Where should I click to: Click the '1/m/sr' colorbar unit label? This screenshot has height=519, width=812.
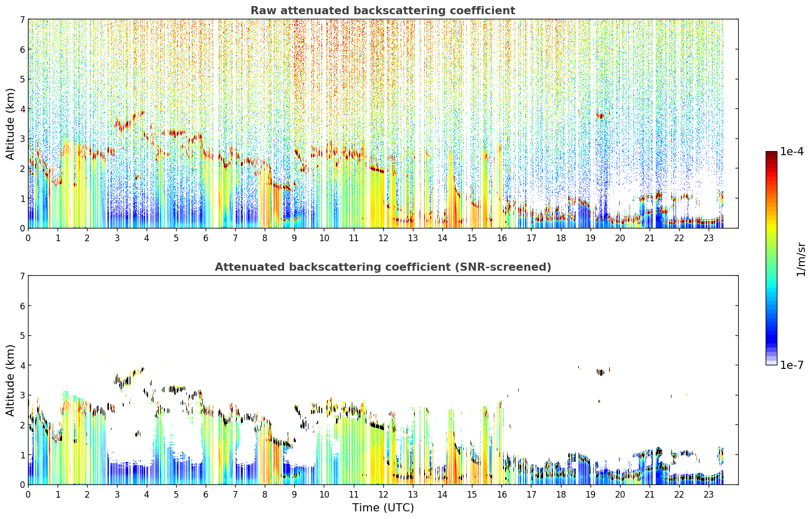coord(801,259)
